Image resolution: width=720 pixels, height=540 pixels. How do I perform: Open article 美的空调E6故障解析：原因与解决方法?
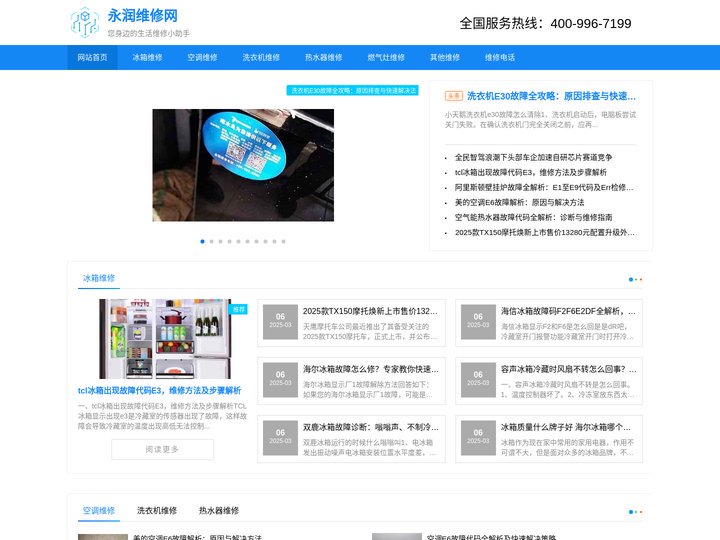click(519, 202)
